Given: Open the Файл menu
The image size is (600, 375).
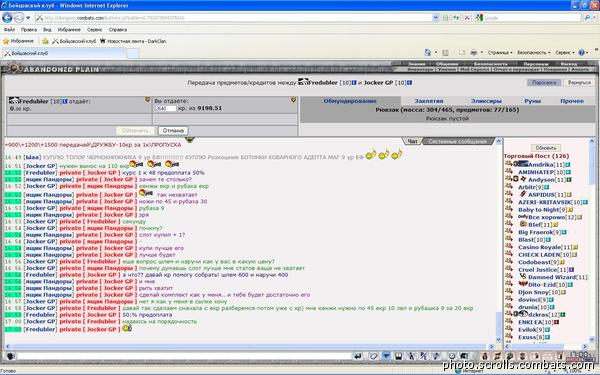Looking at the screenshot, I should pos(9,29).
